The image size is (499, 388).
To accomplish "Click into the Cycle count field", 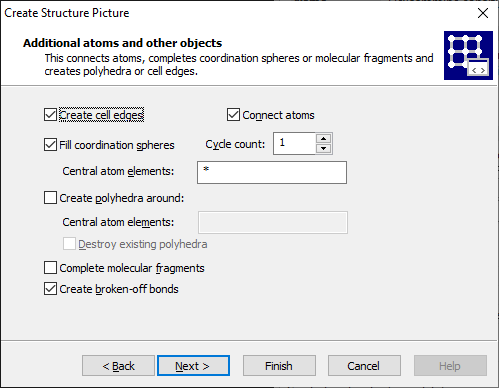I will click(x=294, y=143).
